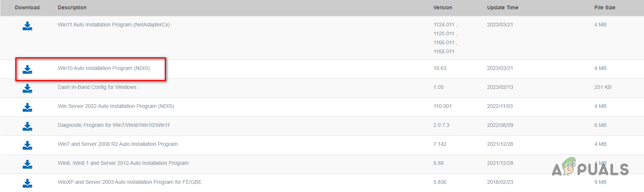Click Win11 Auto Installation Program description
Screen dimensions: 644x192
pyautogui.click(x=114, y=25)
